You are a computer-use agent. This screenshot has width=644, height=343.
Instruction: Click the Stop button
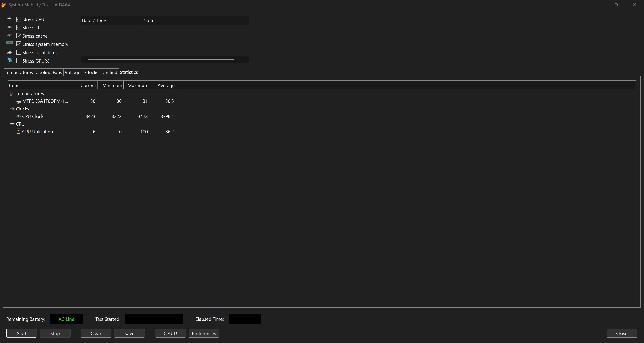(55, 333)
